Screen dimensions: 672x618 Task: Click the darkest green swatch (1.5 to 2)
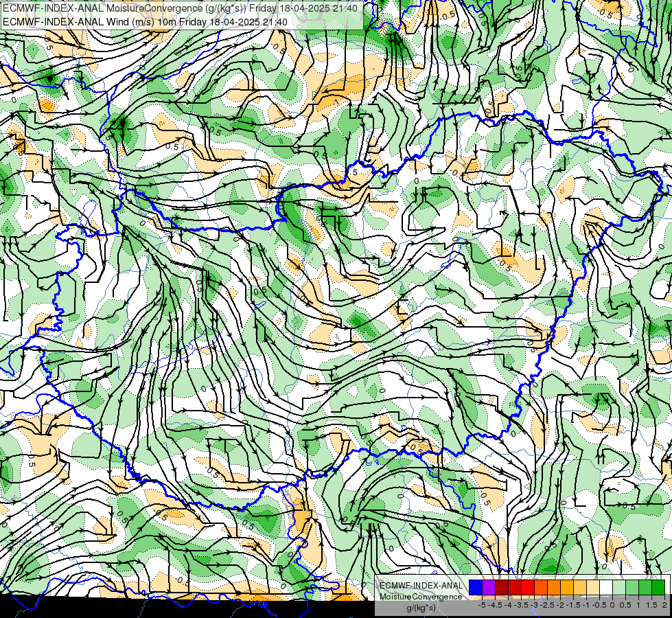(x=658, y=587)
